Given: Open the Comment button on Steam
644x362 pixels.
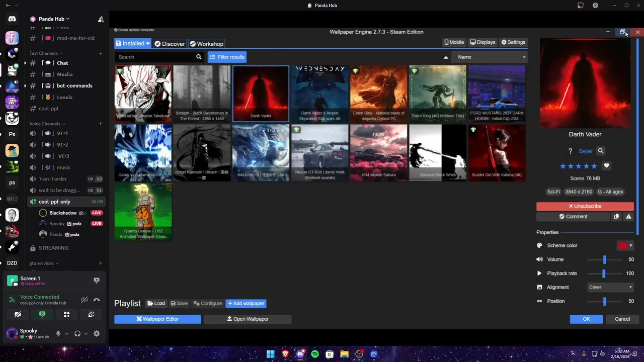Looking at the screenshot, I should pos(573,217).
